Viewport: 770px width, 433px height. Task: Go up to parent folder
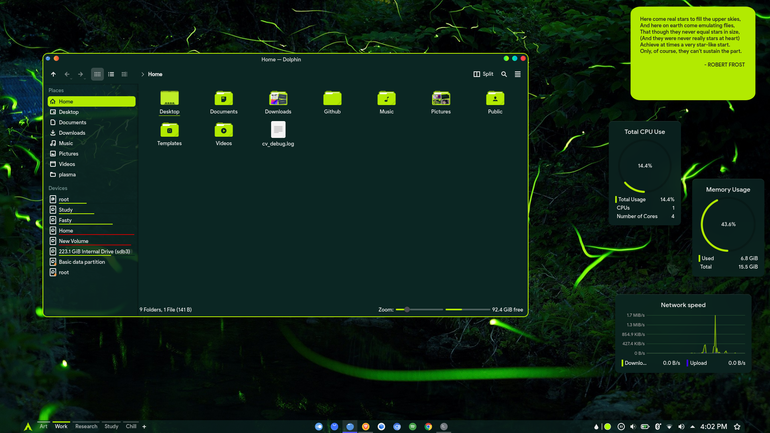[x=54, y=74]
